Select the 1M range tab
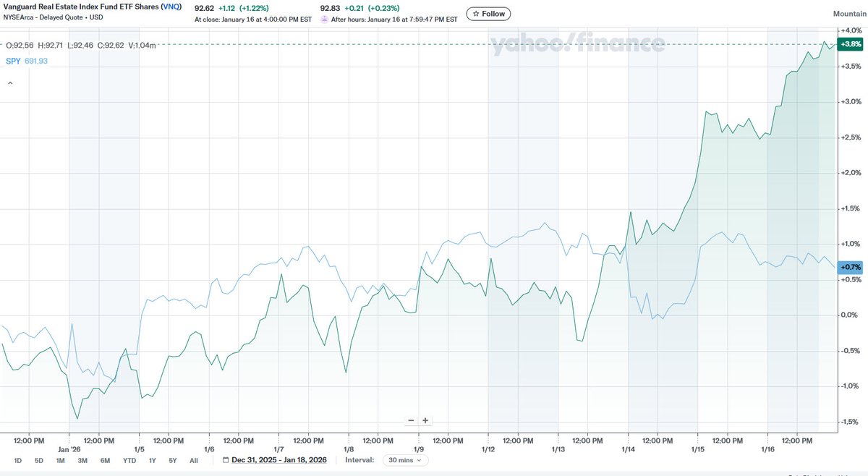868x476 pixels. click(60, 460)
